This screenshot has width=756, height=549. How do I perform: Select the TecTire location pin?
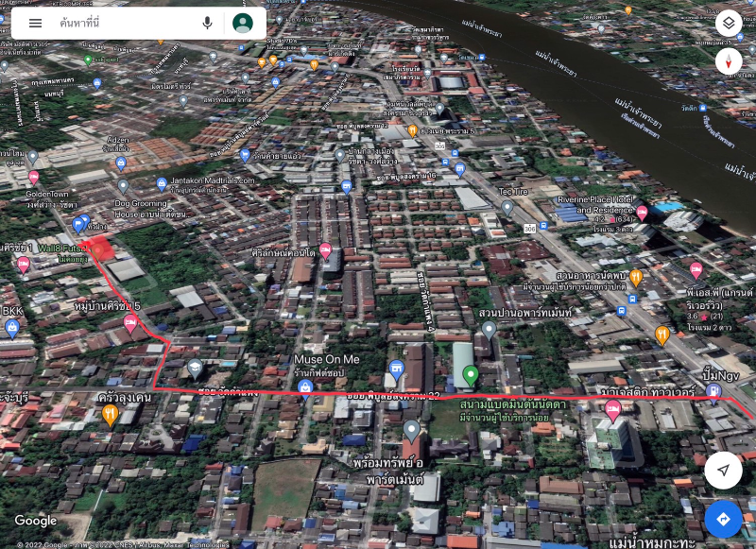(x=507, y=207)
